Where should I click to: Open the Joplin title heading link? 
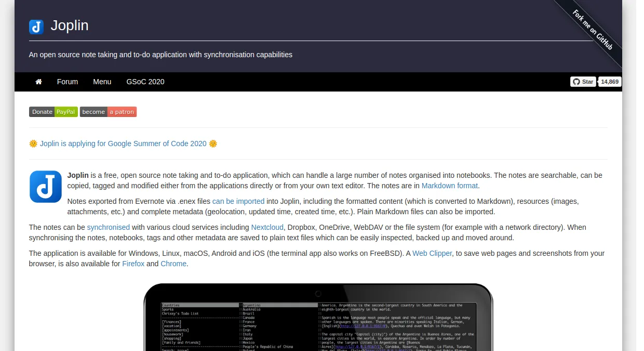[70, 25]
